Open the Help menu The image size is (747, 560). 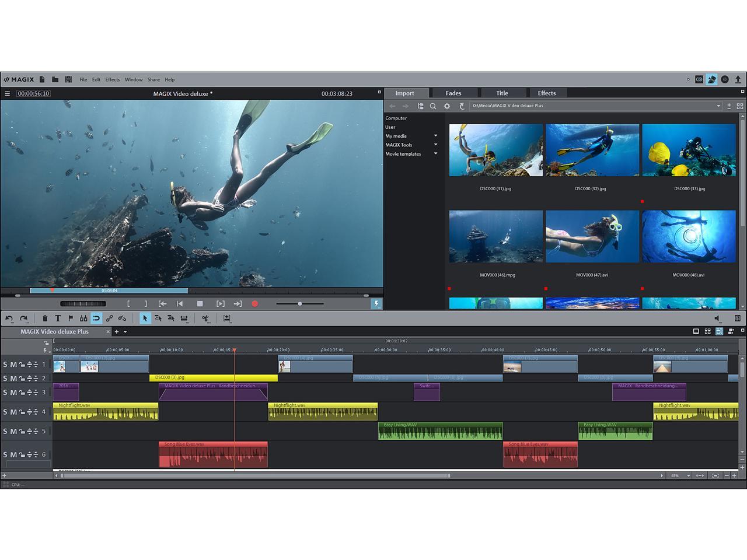[x=169, y=80]
